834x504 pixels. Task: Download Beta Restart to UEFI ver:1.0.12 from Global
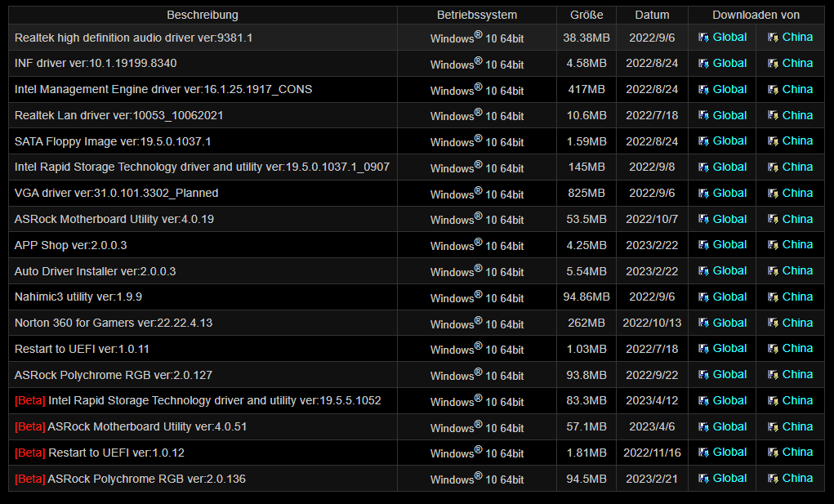tap(729, 452)
